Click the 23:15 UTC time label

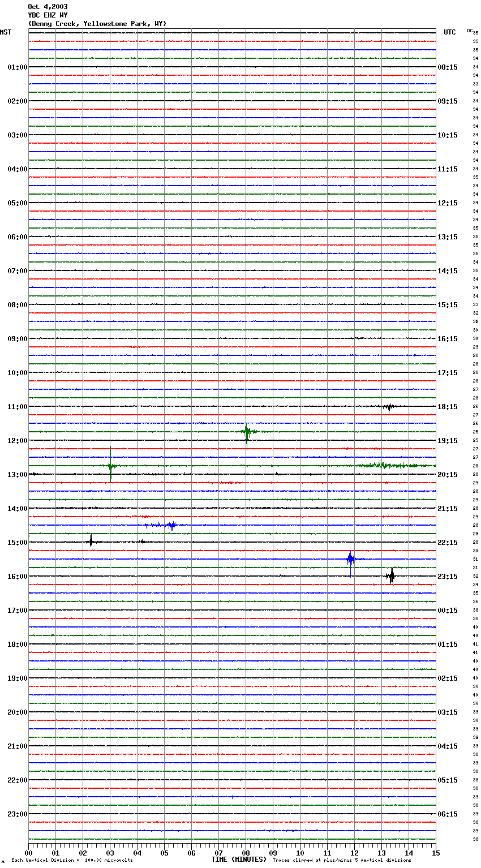pyautogui.click(x=448, y=577)
